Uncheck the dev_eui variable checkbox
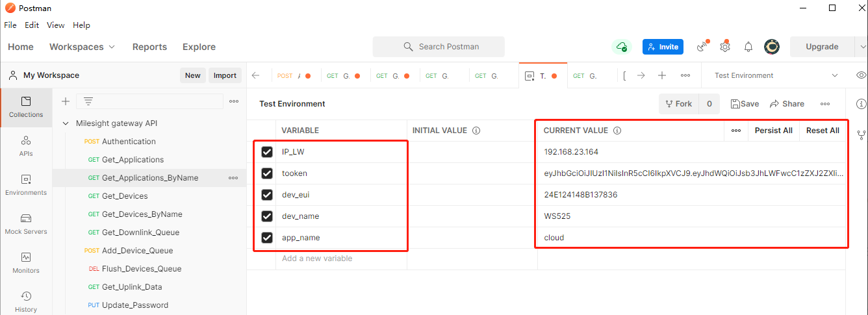Screen dimensions: 868x315 click(x=267, y=195)
